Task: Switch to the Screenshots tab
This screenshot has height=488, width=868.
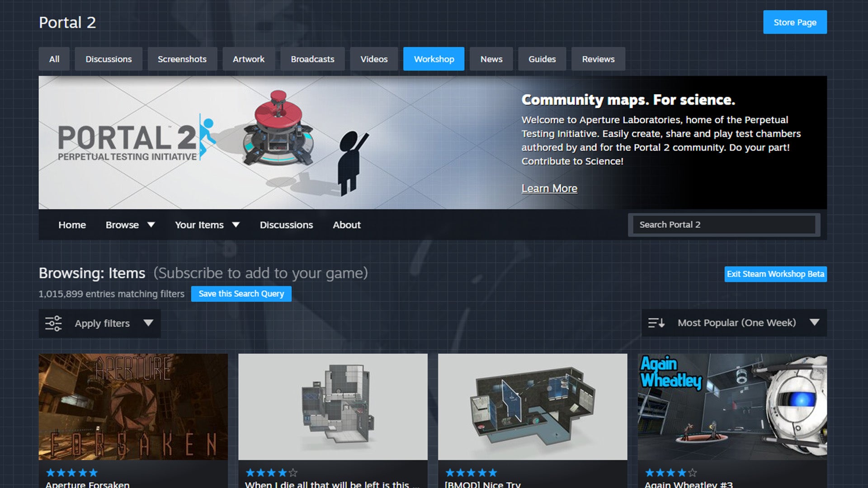Action: tap(182, 59)
